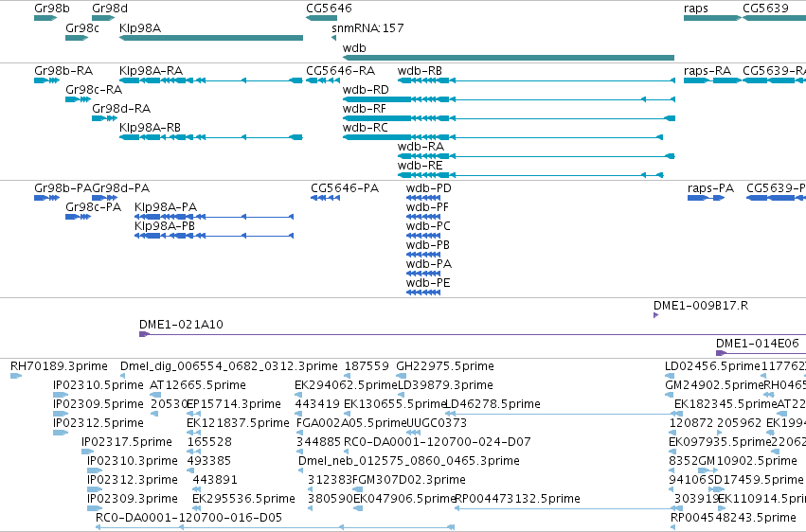
Task: Select the raps gene feature
Action: [x=712, y=18]
